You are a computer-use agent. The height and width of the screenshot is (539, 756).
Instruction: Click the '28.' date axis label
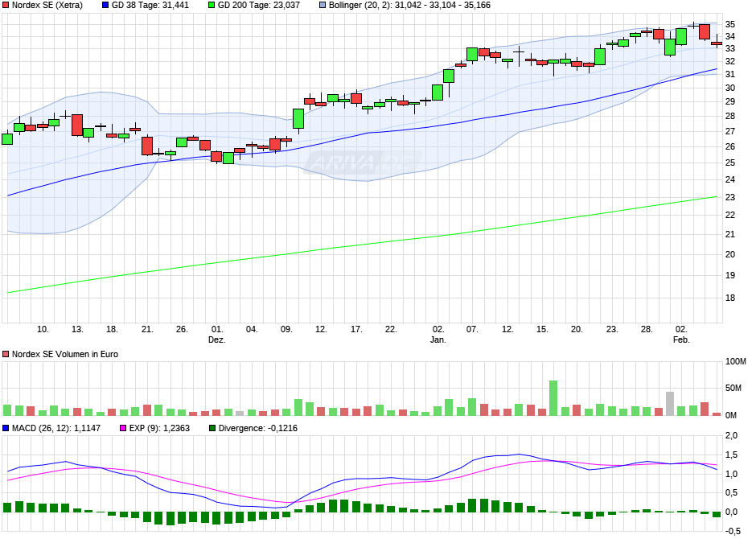647,329
